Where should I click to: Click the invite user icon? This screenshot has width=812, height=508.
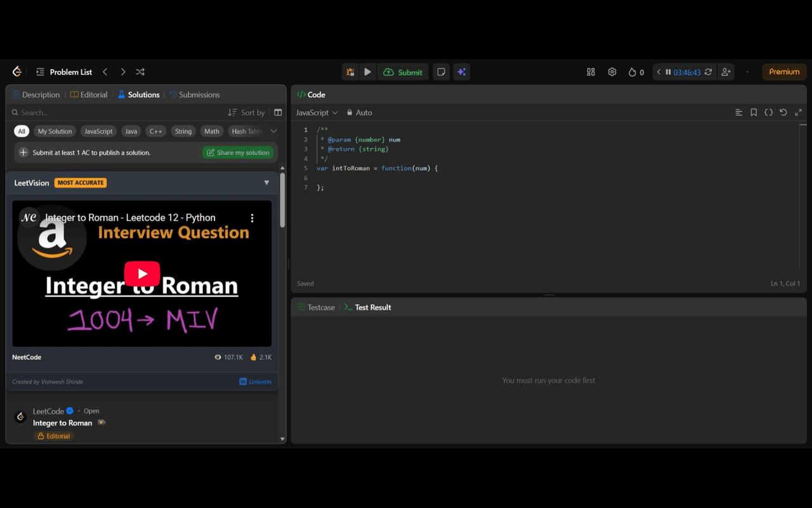(x=726, y=72)
